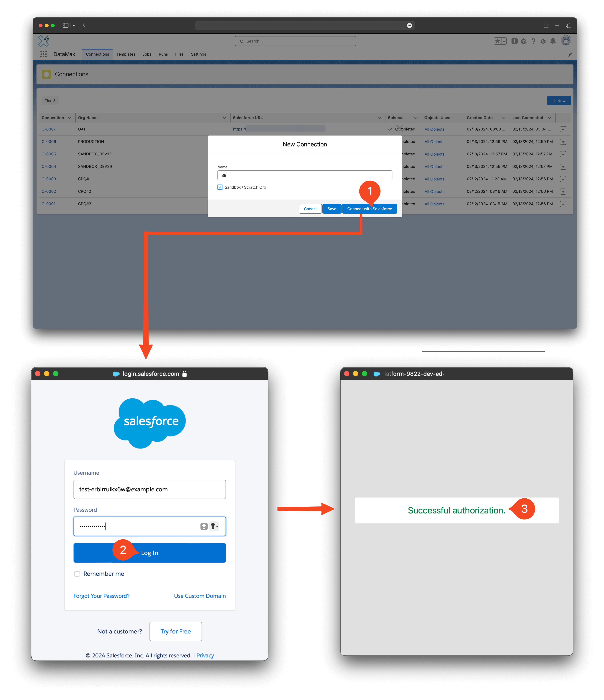This screenshot has width=604, height=700.
Task: Toggle the browser sidebar icon
Action: (x=66, y=25)
